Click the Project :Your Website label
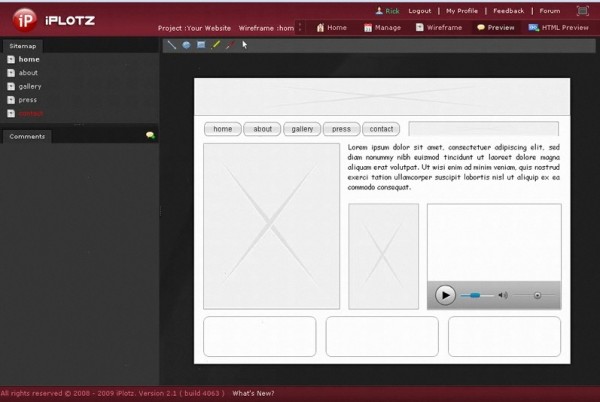The image size is (600, 402). pyautogui.click(x=194, y=28)
